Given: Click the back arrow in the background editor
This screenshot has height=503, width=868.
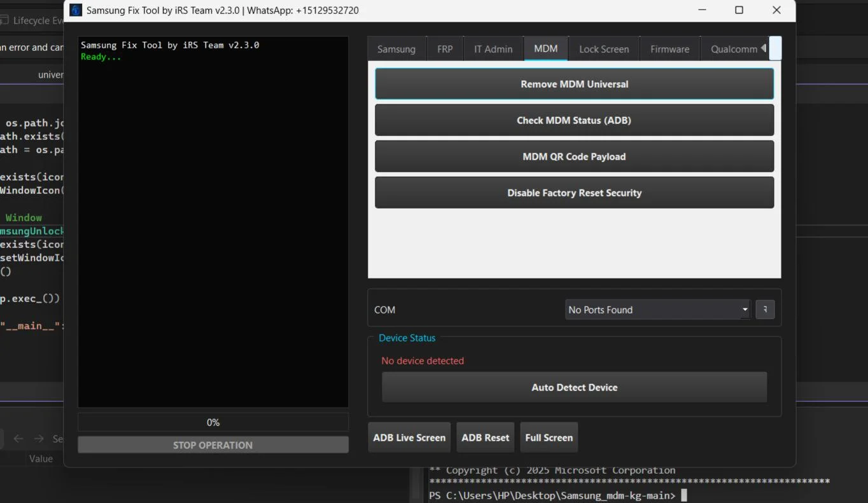Looking at the screenshot, I should coord(18,439).
